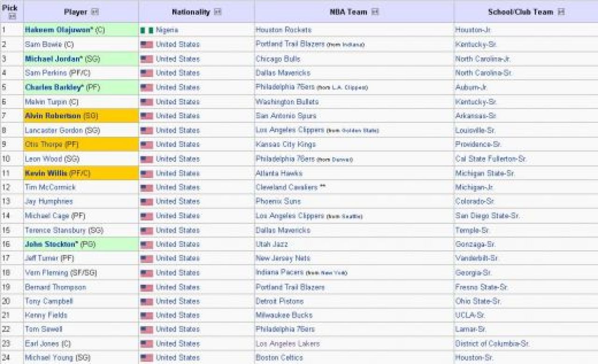Open the Lancaster Gordon link

tap(54, 130)
